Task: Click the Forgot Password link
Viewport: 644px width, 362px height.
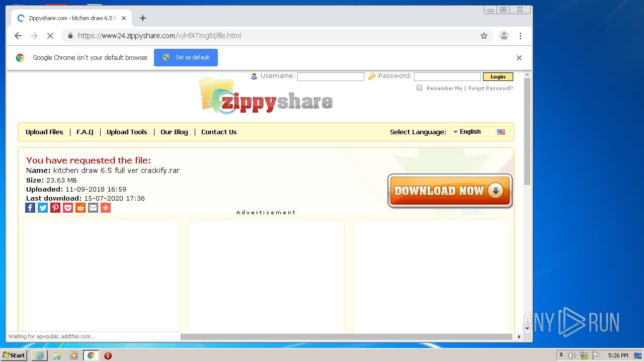Action: (x=491, y=88)
